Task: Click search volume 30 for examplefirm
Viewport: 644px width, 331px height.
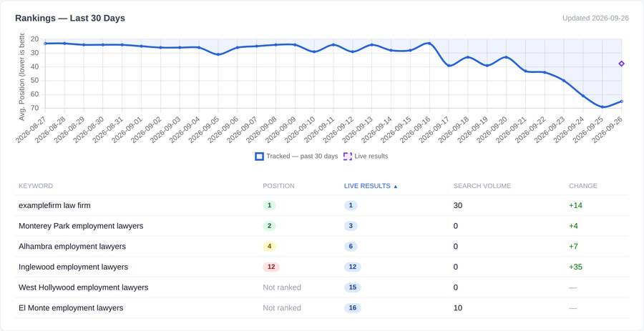Action: tap(458, 205)
